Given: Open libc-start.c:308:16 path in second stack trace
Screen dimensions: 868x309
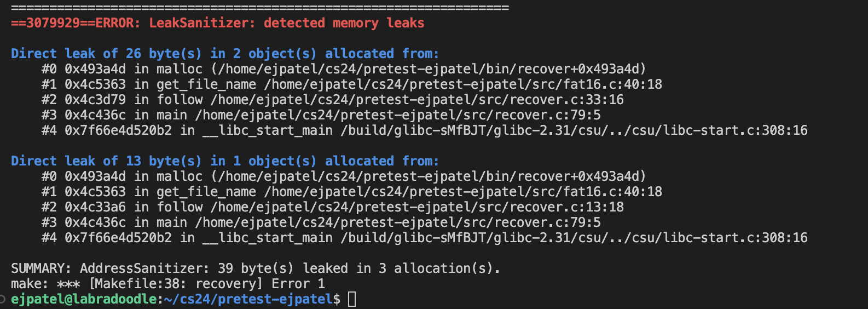Looking at the screenshot, I should 574,238.
